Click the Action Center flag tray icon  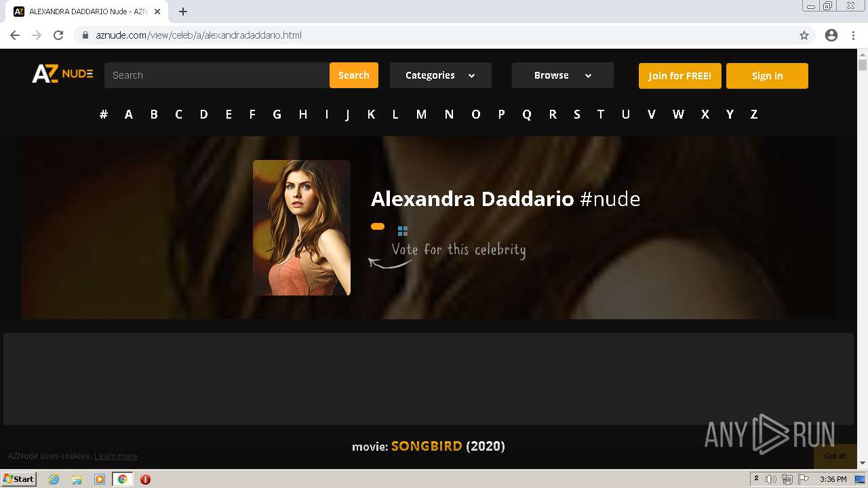tap(804, 479)
